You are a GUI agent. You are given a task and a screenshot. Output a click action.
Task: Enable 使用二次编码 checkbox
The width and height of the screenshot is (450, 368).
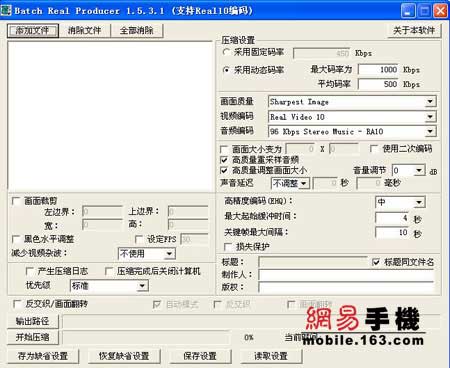(x=374, y=148)
